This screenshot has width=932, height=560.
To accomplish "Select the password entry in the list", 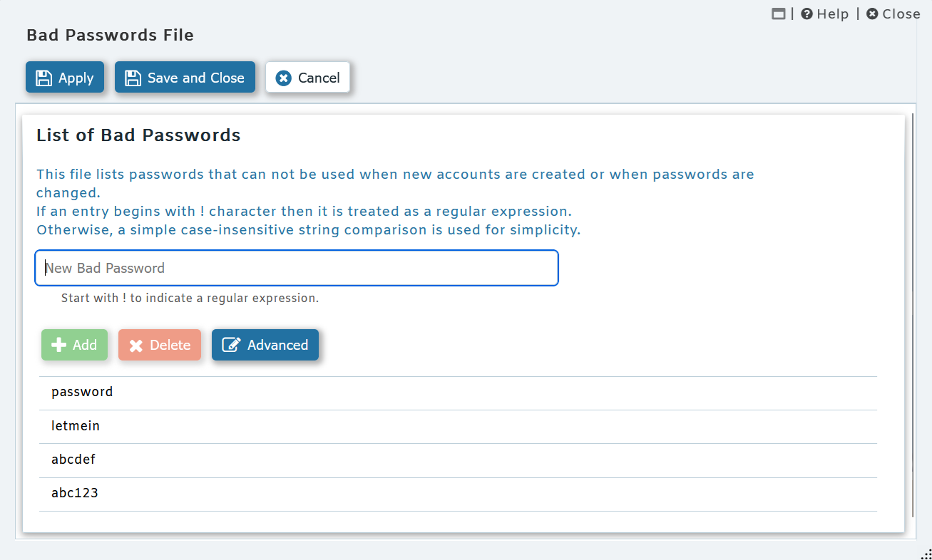I will click(x=82, y=392).
